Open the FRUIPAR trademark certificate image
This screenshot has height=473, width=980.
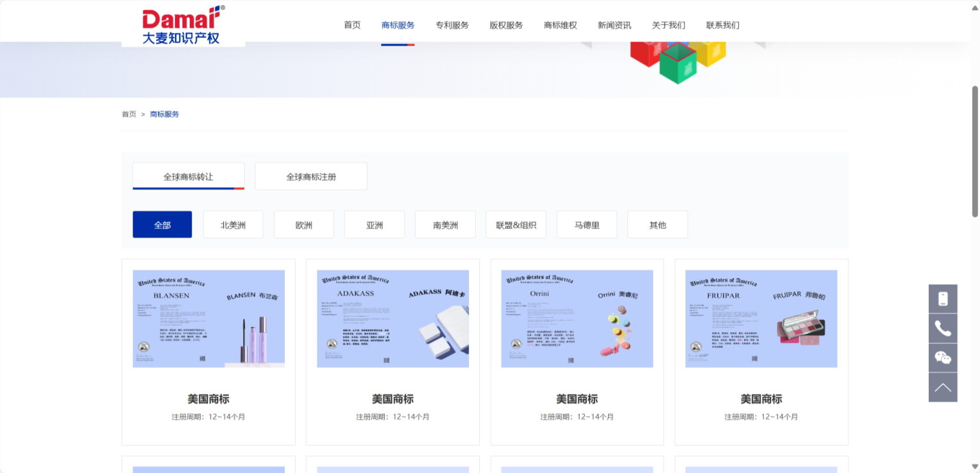[x=761, y=318]
